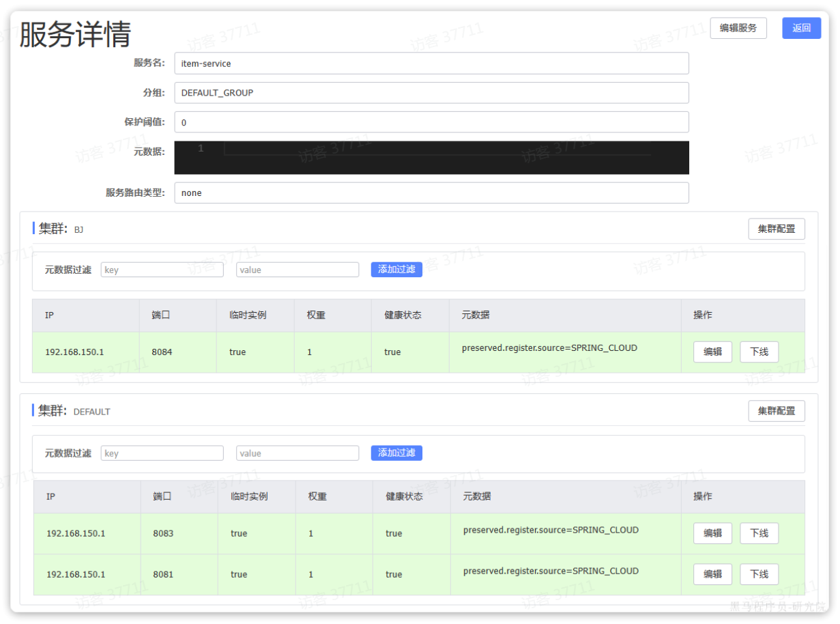Screen dimensions: 840x624
Task: Open 集群配置 for the DEFAULT cluster
Action: click(777, 411)
